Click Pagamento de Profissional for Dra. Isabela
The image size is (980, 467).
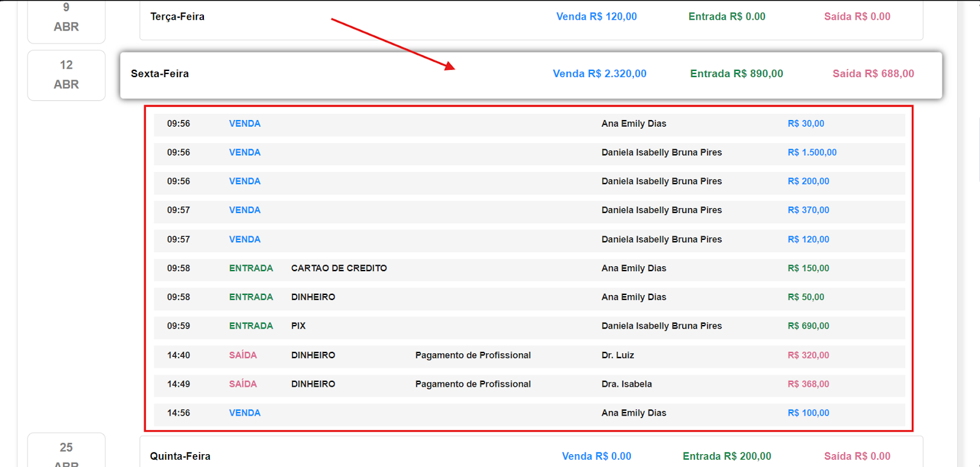pyautogui.click(x=473, y=384)
